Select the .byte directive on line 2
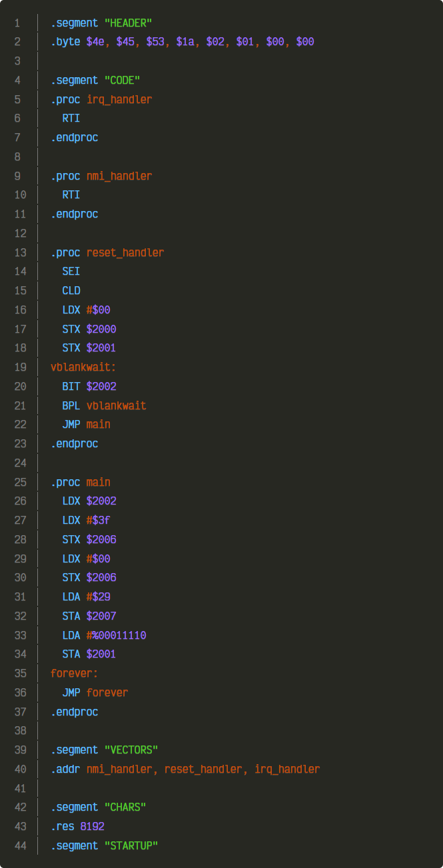The height and width of the screenshot is (868, 443). tap(65, 42)
